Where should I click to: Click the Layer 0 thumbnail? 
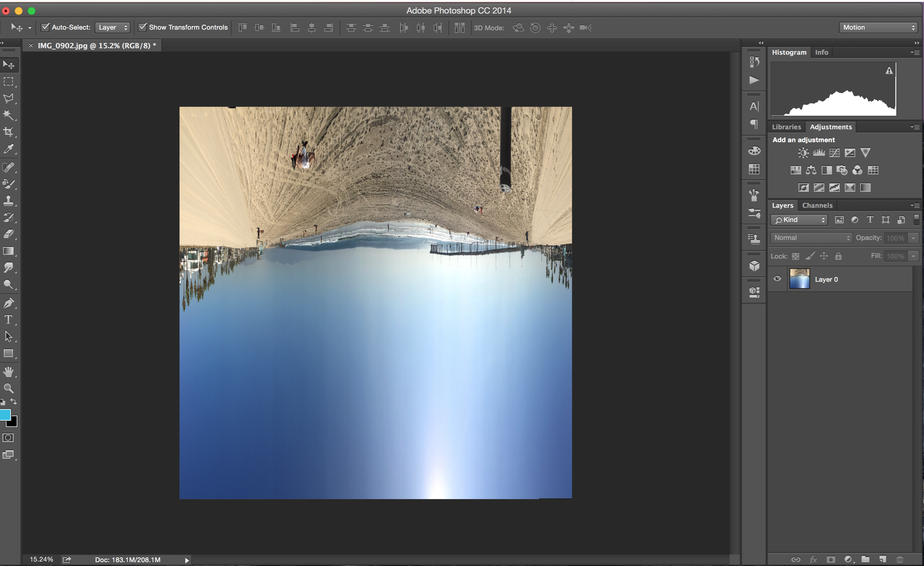tap(799, 279)
